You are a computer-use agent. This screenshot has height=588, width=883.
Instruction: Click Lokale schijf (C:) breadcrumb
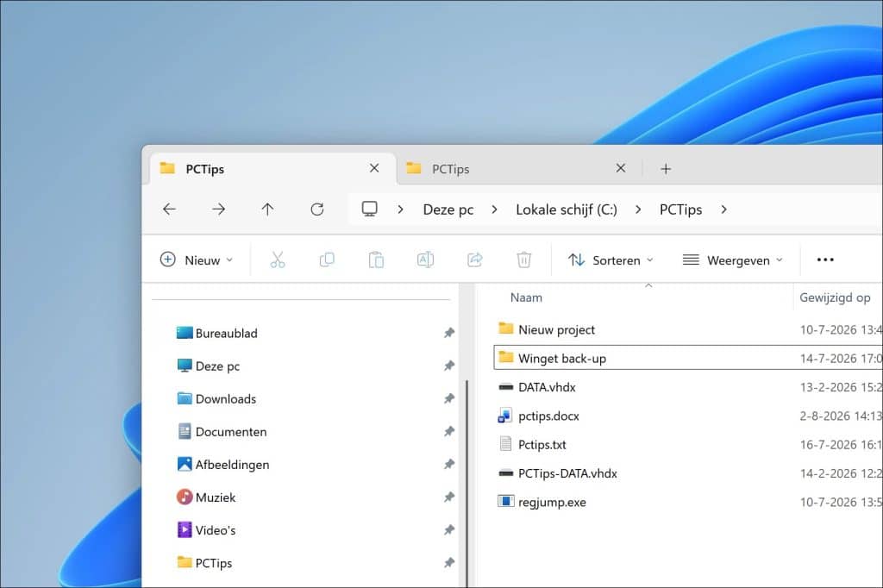pyautogui.click(x=567, y=210)
